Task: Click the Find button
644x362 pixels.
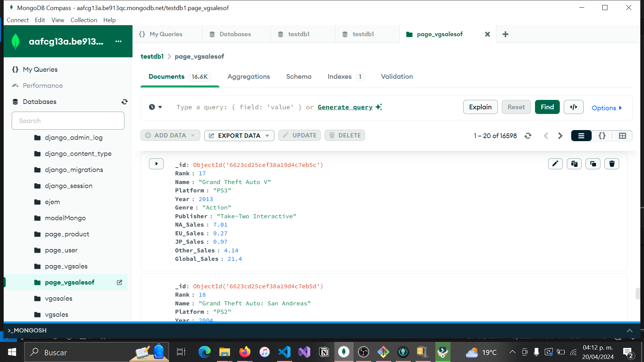Action: coord(547,107)
